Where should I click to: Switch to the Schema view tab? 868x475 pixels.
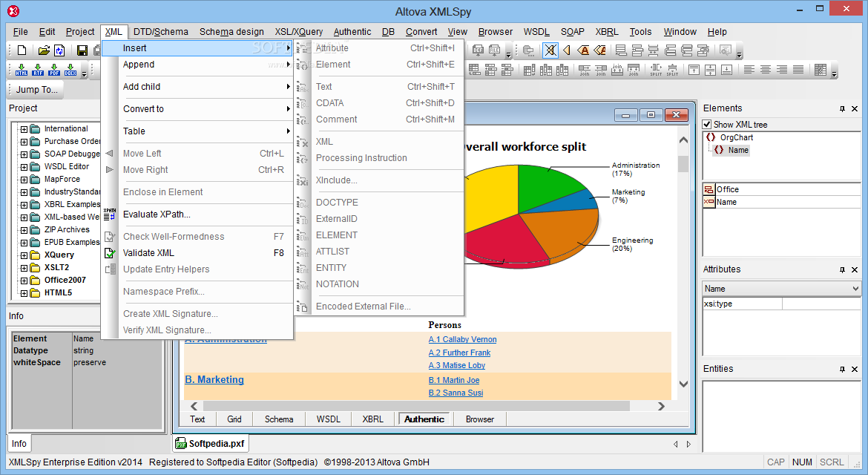pos(279,419)
